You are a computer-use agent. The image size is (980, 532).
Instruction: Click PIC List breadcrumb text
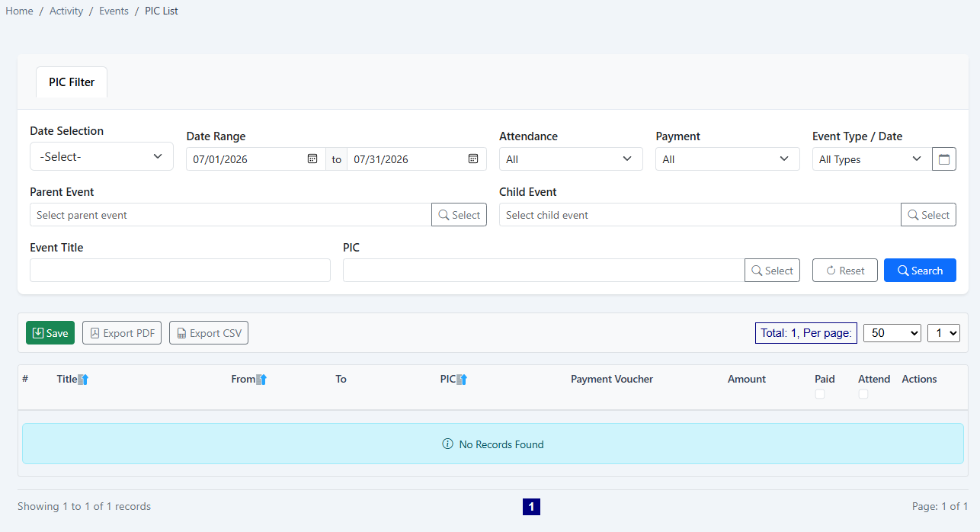coord(162,11)
